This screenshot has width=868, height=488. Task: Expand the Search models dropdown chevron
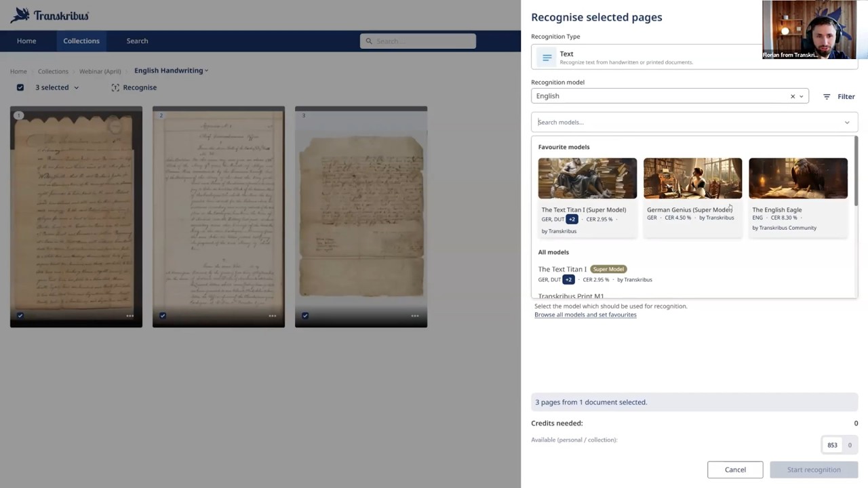coord(847,123)
